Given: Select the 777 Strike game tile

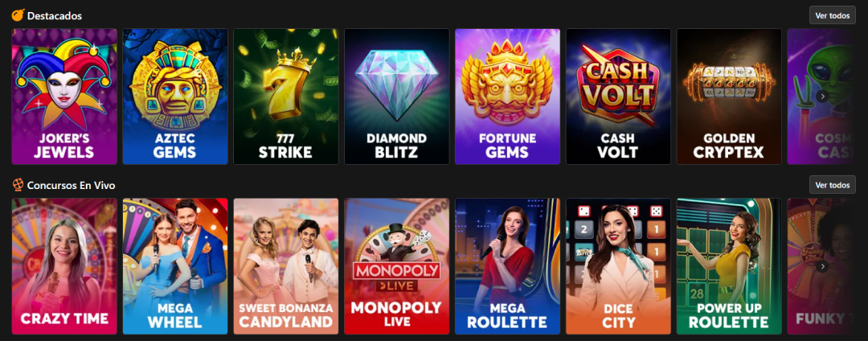Looking at the screenshot, I should (x=285, y=97).
